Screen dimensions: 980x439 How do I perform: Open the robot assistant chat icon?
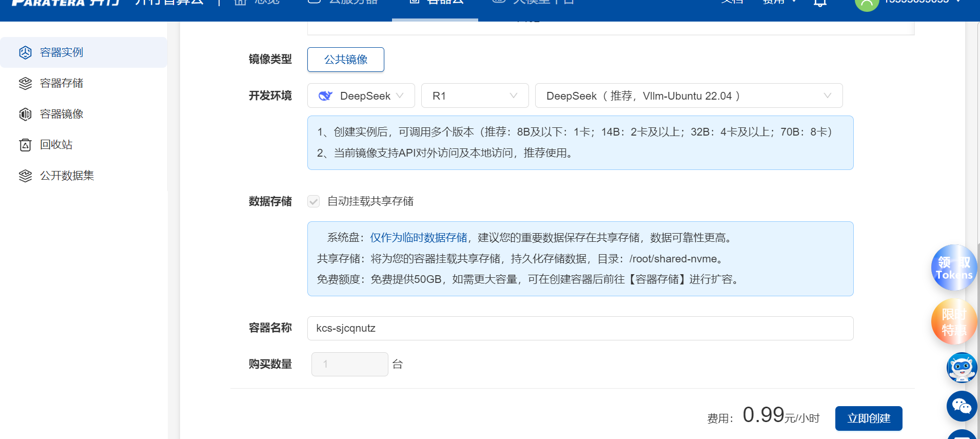coord(962,368)
